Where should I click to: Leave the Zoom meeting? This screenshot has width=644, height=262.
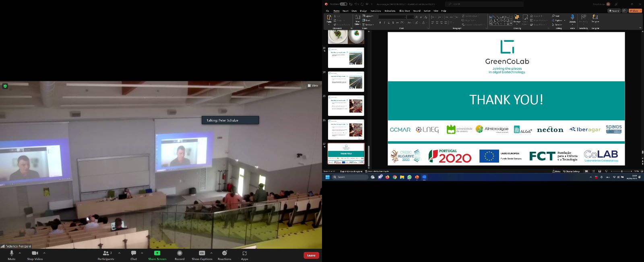point(311,255)
